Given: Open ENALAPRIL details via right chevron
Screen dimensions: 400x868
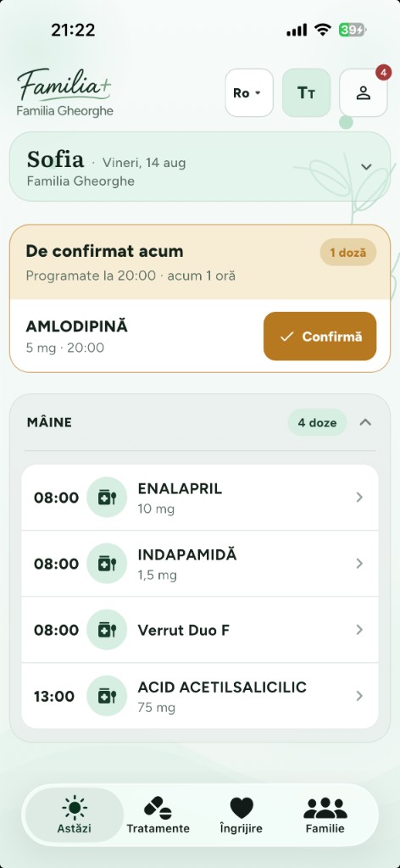Looking at the screenshot, I should pos(359,497).
